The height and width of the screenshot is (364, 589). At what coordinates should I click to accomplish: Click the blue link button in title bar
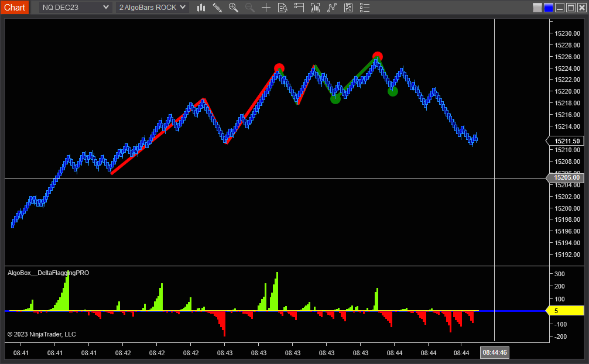(x=549, y=8)
